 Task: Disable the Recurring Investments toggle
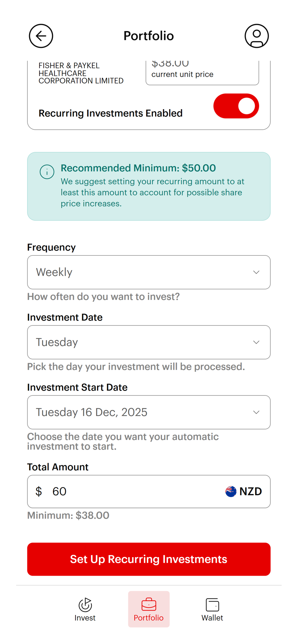(236, 106)
